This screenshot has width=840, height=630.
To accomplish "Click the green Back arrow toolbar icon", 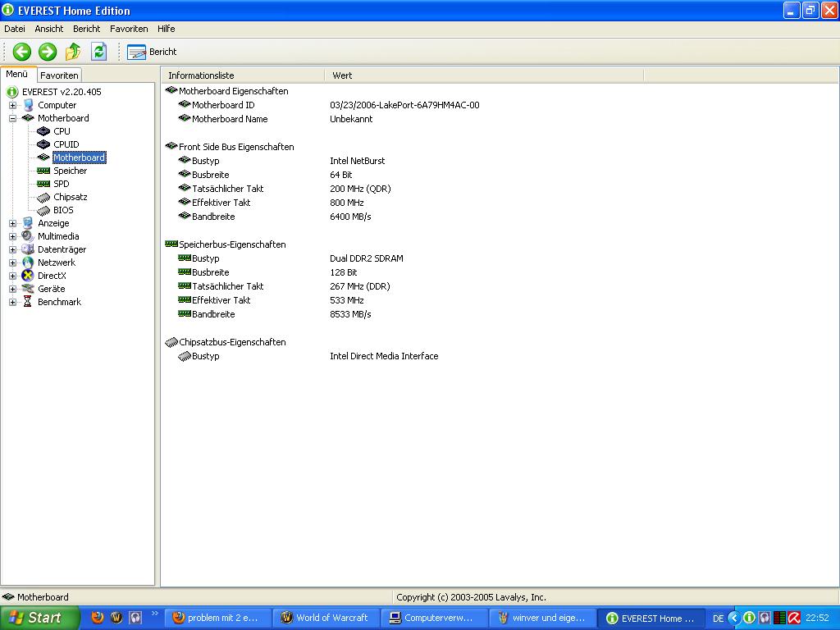I will tap(22, 52).
